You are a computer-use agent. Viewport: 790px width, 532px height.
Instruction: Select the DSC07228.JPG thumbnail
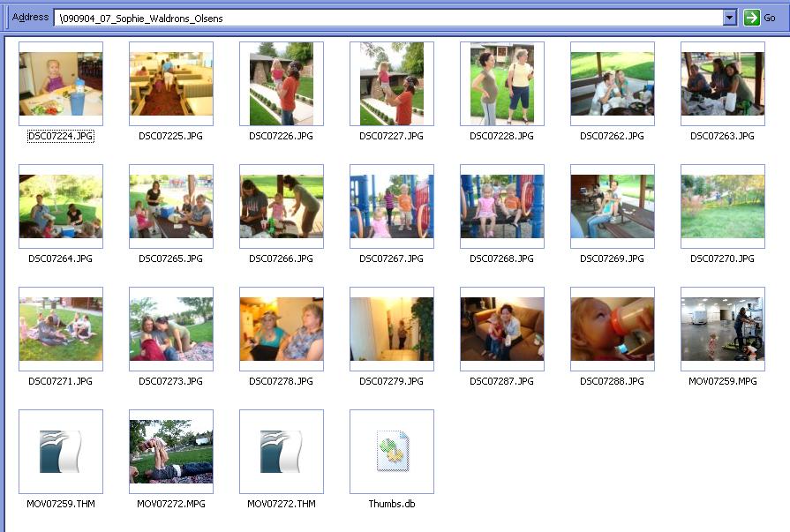tap(502, 84)
